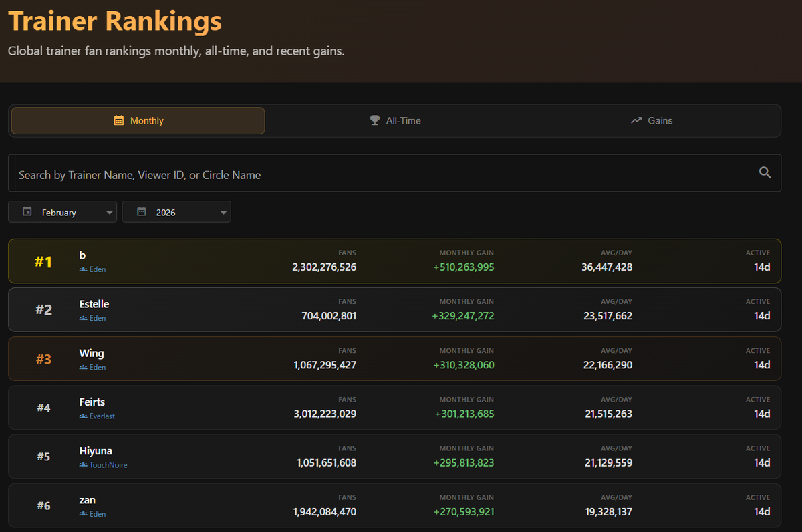The width and height of the screenshot is (802, 532).
Task: Select average per day 23,517,662
Action: coord(608,315)
